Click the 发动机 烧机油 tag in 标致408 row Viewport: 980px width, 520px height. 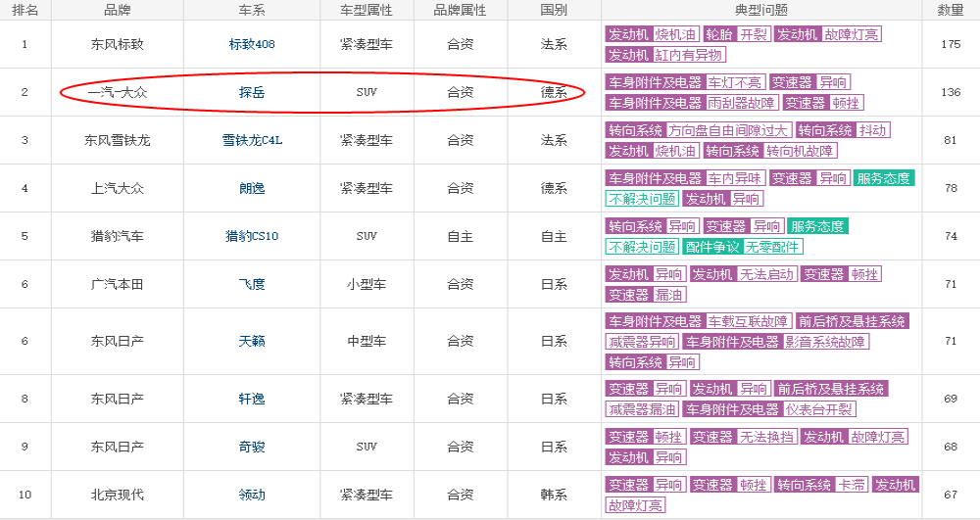tap(652, 34)
